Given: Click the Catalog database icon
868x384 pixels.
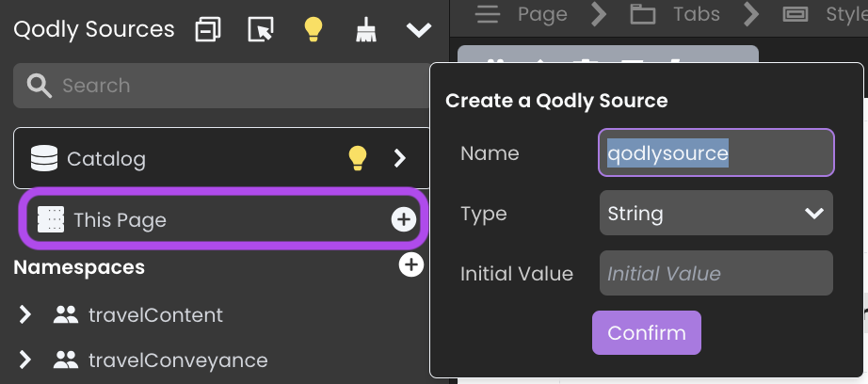Looking at the screenshot, I should click(x=44, y=158).
